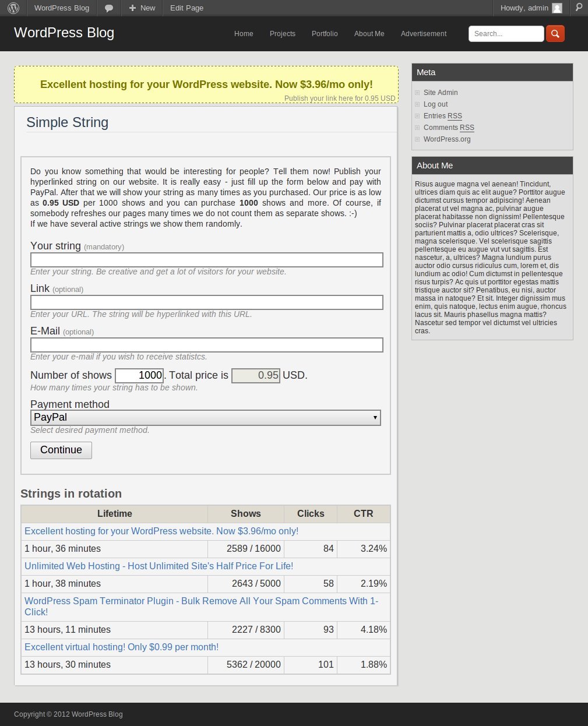Select the 2589 / 16000 shows cell

click(x=246, y=549)
